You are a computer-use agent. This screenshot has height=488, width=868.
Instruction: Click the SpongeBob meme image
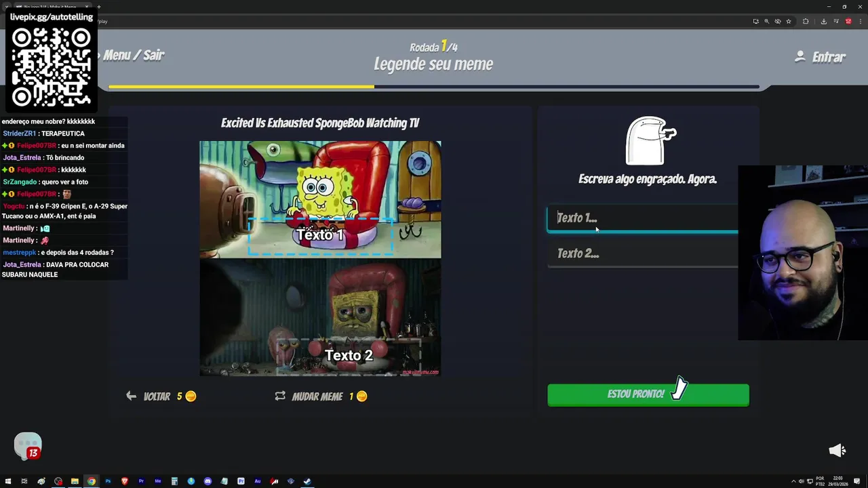[320, 258]
